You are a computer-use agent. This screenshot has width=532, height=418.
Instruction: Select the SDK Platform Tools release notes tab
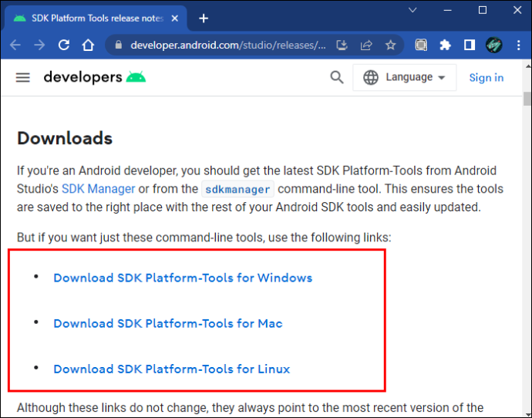95,19
